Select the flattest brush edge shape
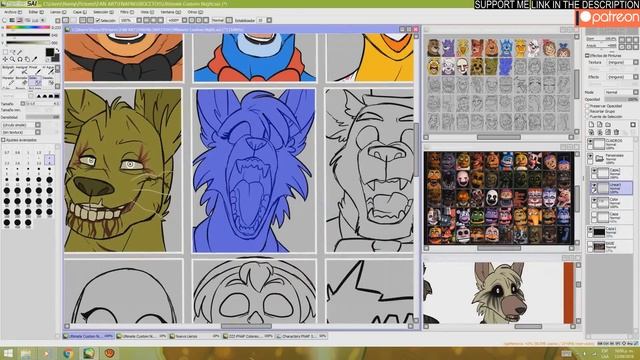 pyautogui.click(x=57, y=96)
